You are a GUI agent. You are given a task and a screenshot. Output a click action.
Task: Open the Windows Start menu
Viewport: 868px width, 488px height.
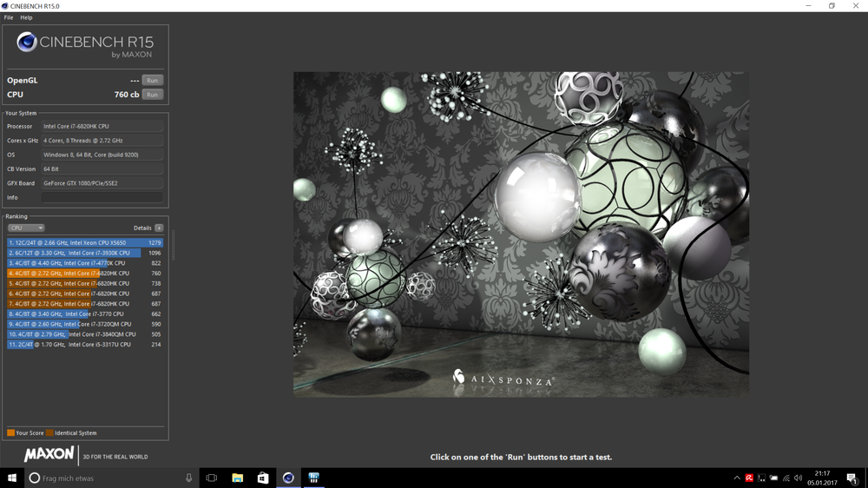pos(12,478)
